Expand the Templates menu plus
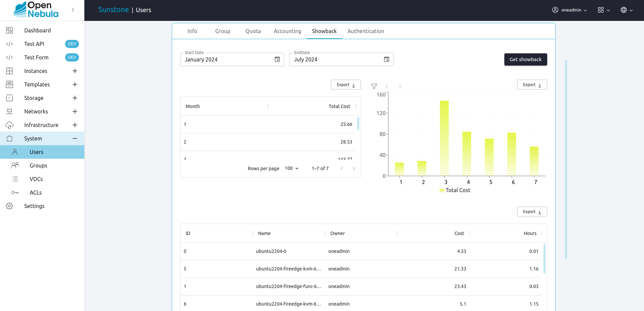Screen dimensions: 644x311 75,84
